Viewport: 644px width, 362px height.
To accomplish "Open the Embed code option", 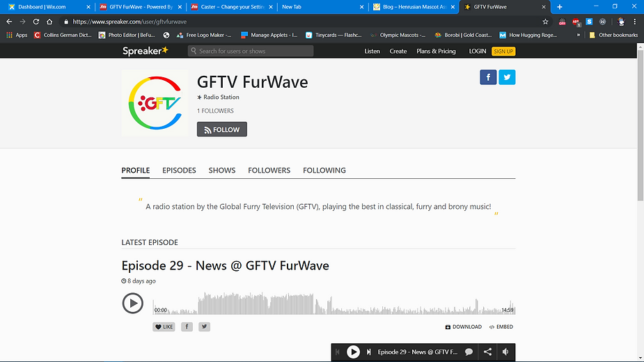I will pyautogui.click(x=501, y=326).
